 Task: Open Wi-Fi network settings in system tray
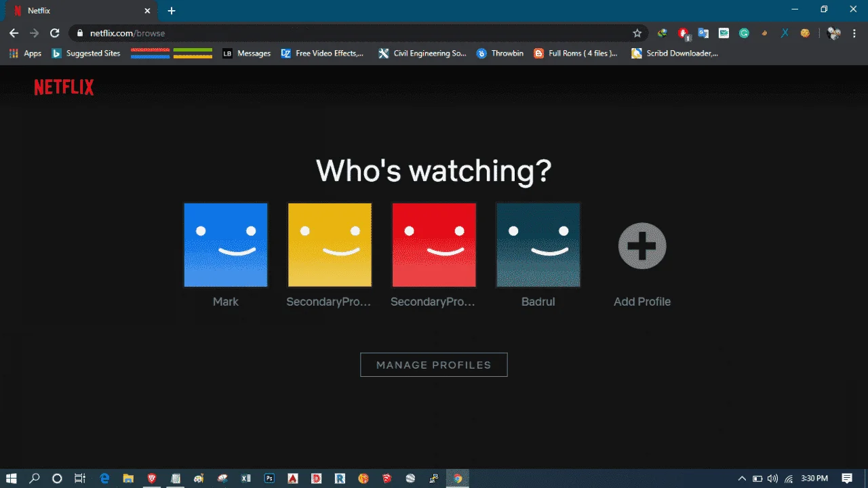point(787,479)
